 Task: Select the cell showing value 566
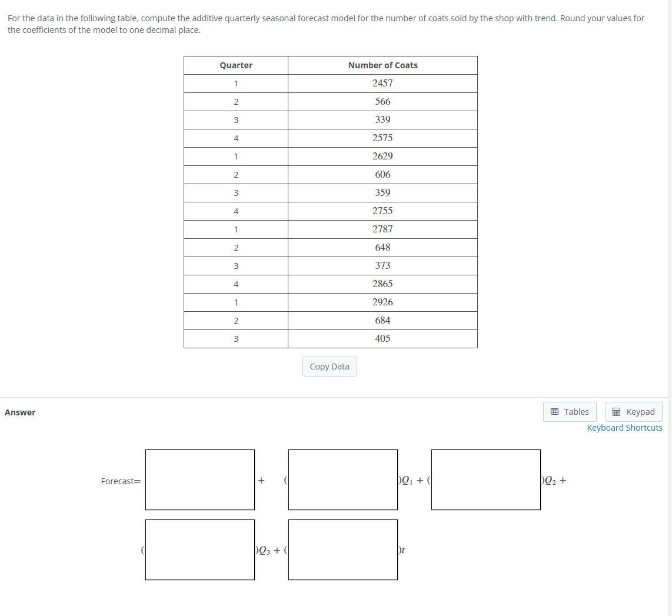click(382, 101)
